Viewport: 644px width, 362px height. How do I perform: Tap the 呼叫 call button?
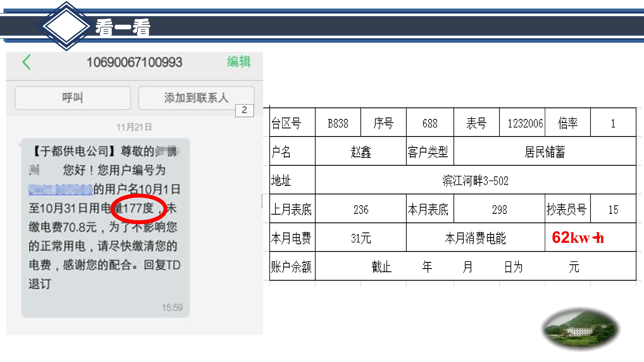pos(72,98)
